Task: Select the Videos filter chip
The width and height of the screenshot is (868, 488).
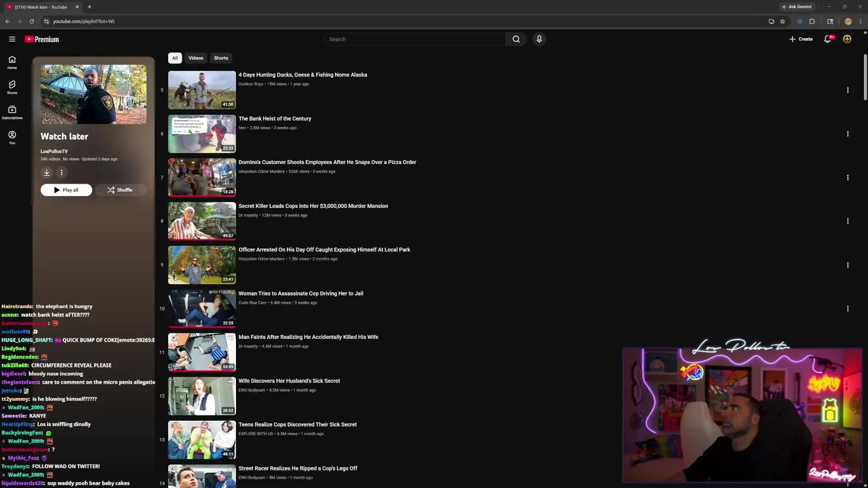Action: (196, 58)
